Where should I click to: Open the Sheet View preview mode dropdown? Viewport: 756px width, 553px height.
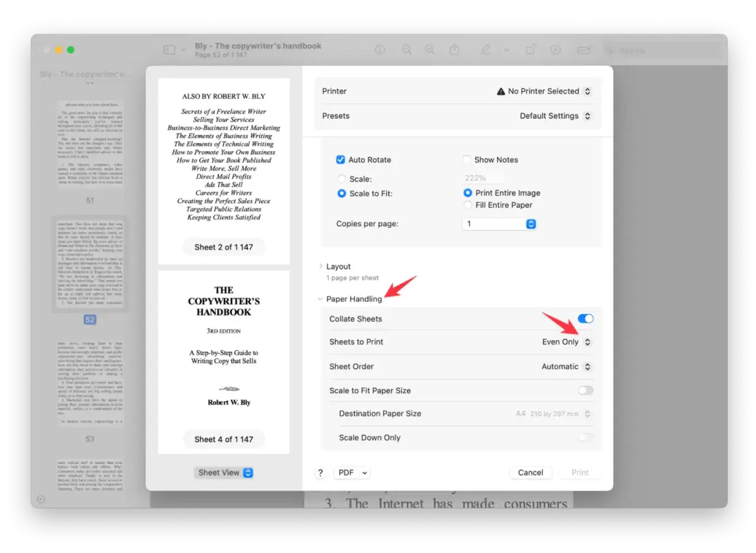click(224, 473)
